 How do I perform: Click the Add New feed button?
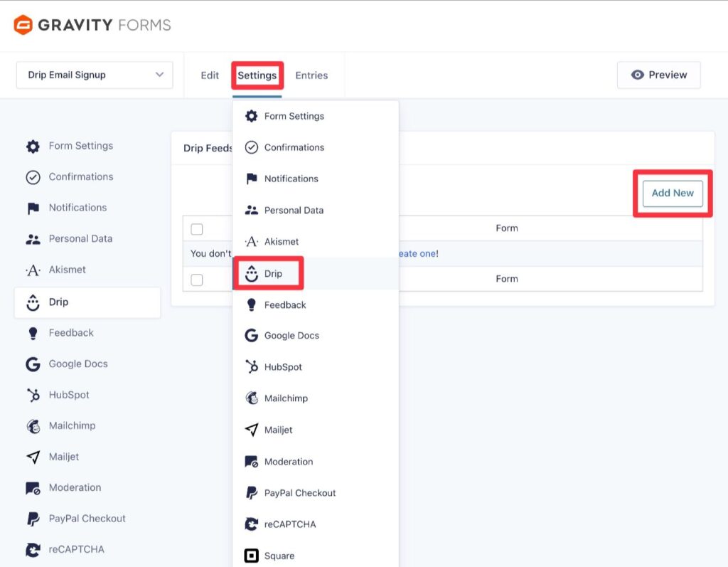(673, 193)
